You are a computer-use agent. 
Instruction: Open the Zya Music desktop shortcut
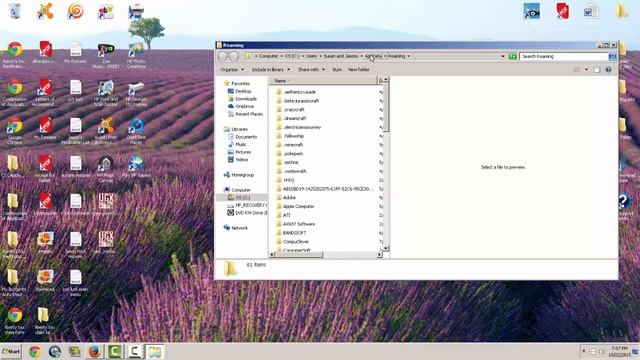(106, 56)
